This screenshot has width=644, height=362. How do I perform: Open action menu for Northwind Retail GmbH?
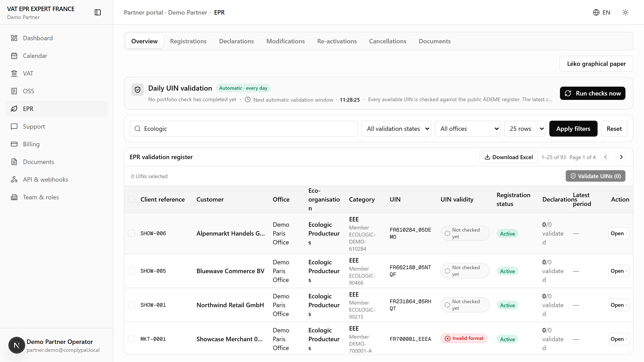tap(619, 305)
